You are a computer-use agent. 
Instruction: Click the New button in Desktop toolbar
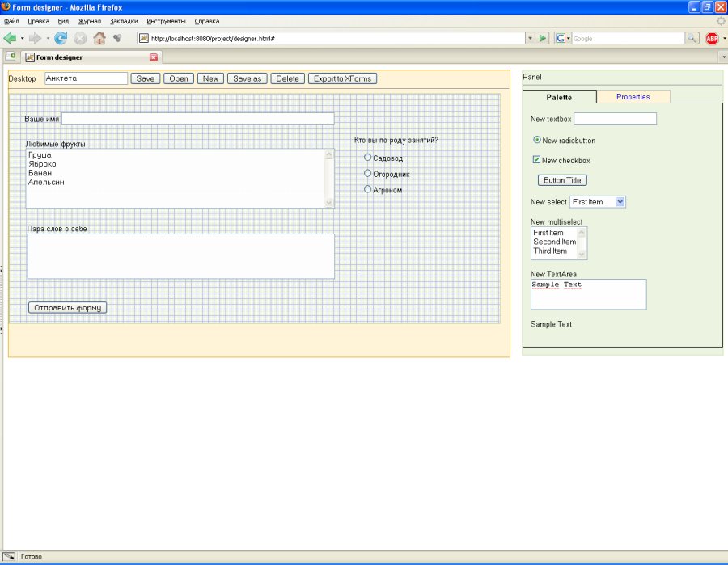(210, 78)
